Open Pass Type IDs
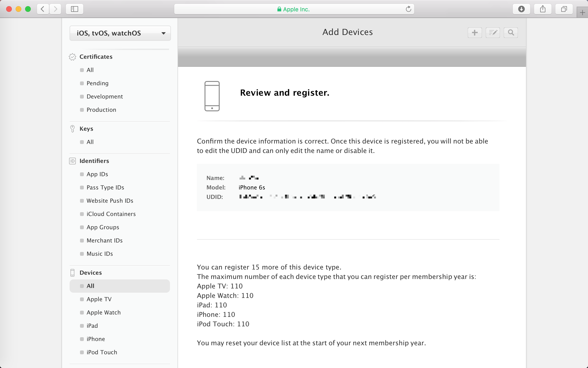 tap(105, 187)
